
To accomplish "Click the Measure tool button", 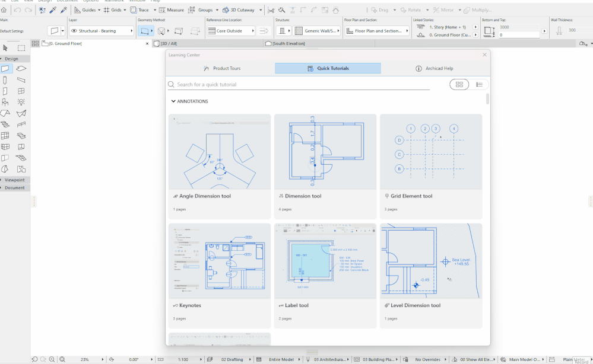I will (172, 10).
